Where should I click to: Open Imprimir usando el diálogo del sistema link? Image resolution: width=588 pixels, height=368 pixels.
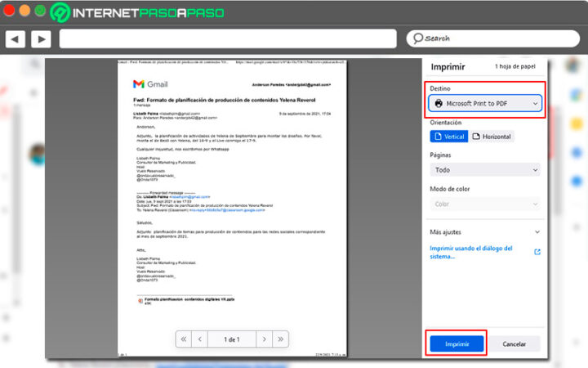471,253
